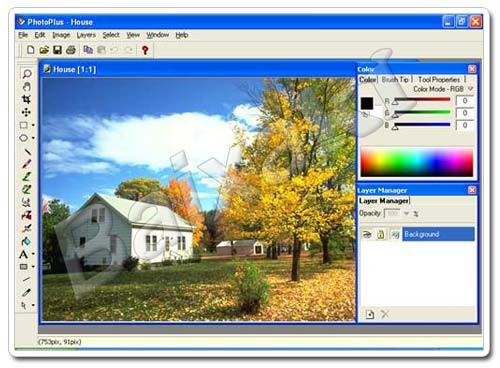Select the thin straight line tool
Screen dimensions: 500x368
[26, 280]
